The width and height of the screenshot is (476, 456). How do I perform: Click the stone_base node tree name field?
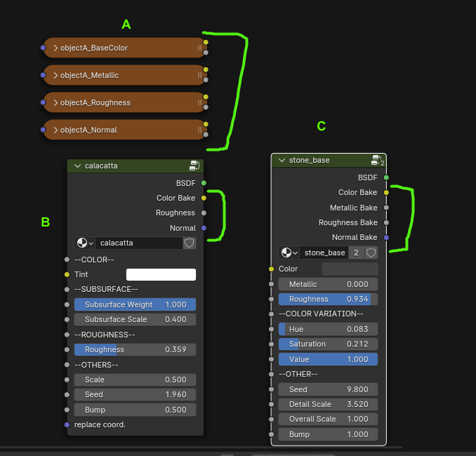[324, 253]
